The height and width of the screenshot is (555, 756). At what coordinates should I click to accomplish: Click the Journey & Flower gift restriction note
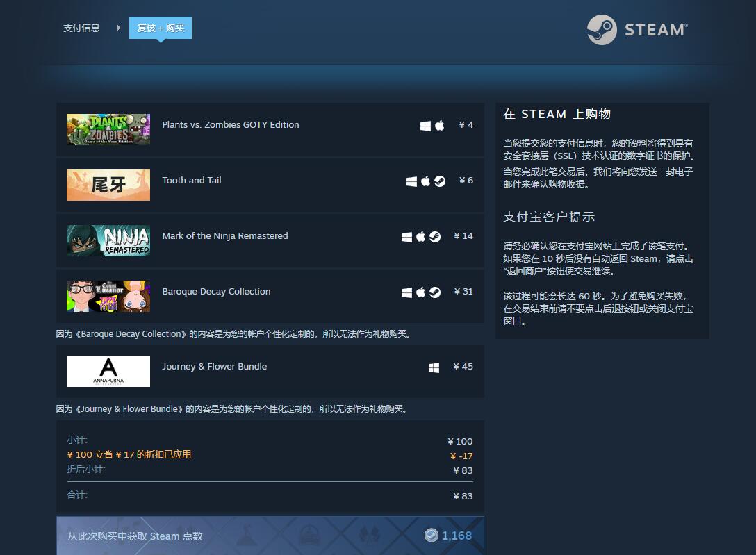point(231,409)
